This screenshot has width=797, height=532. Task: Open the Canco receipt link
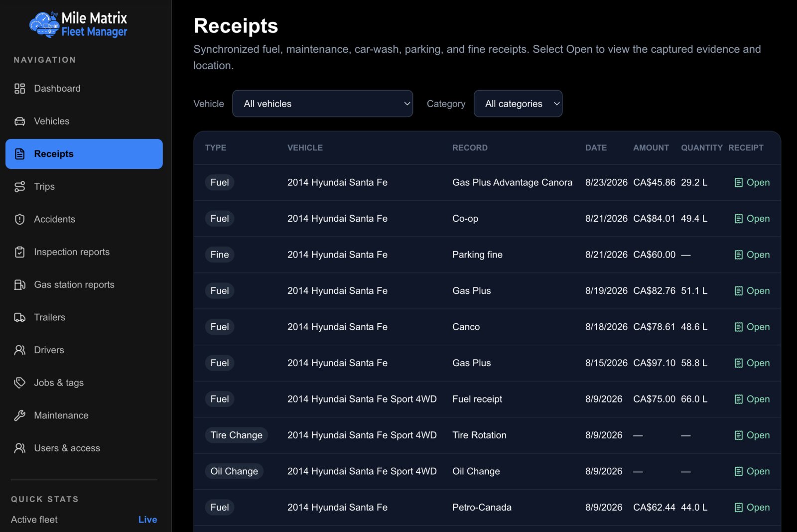click(x=752, y=327)
